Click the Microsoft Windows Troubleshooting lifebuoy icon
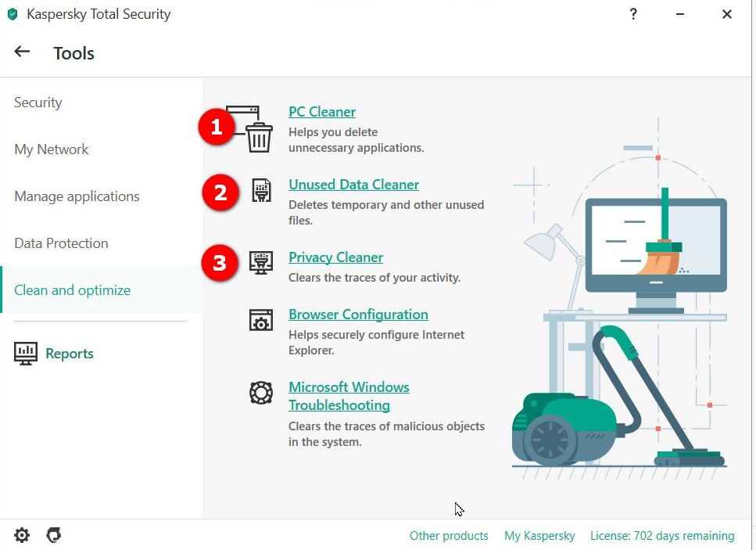Viewport: 756px width, 550px height. (x=261, y=393)
